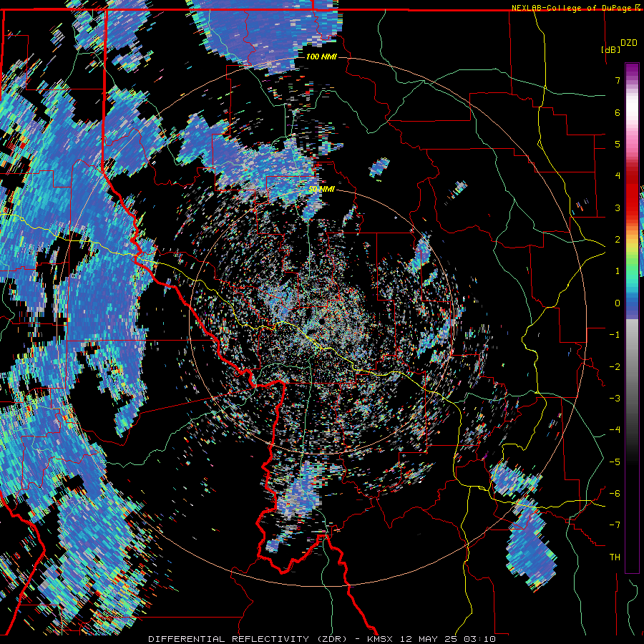Pick the purple top band of color scale
The height and width of the screenshot is (644, 644).
pyautogui.click(x=632, y=69)
